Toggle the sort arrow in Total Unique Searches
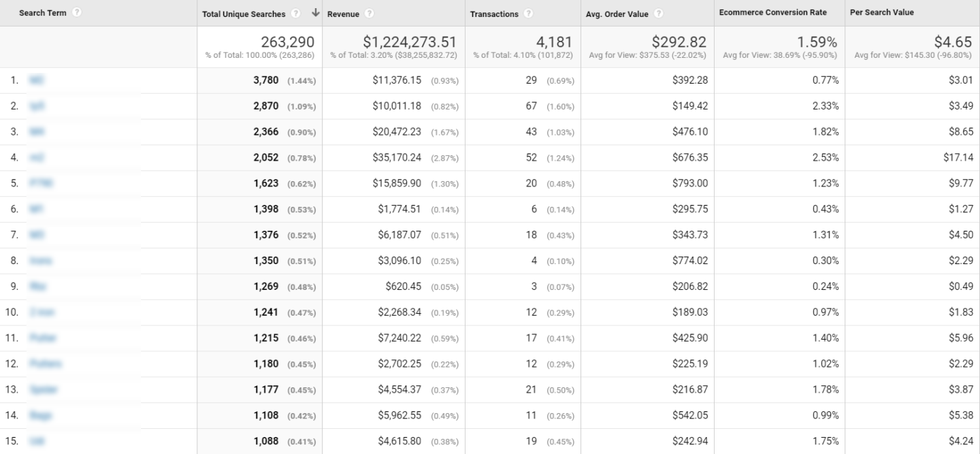This screenshot has width=980, height=454. click(315, 13)
